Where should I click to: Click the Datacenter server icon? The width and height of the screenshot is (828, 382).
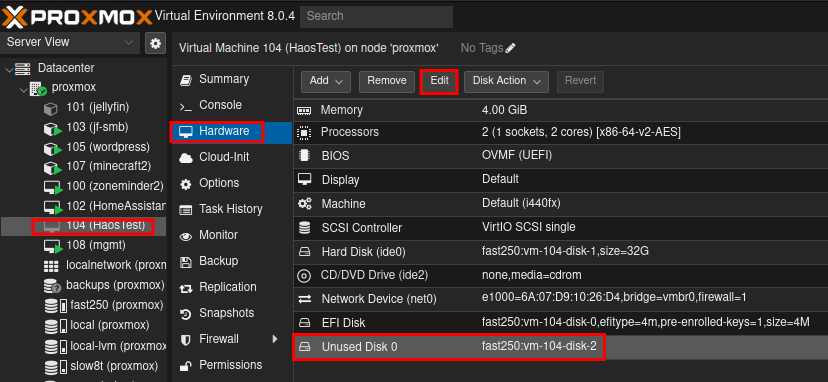pyautogui.click(x=22, y=68)
